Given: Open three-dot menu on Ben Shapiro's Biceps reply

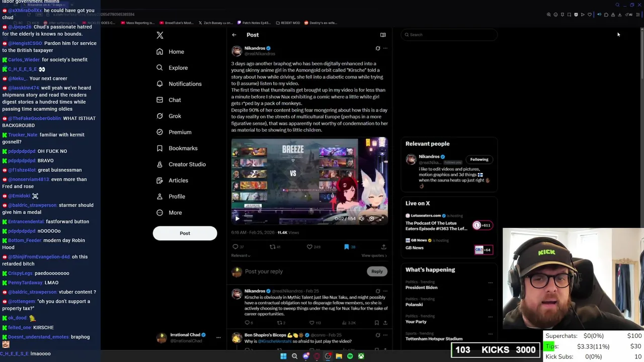Looking at the screenshot, I should pyautogui.click(x=385, y=335).
